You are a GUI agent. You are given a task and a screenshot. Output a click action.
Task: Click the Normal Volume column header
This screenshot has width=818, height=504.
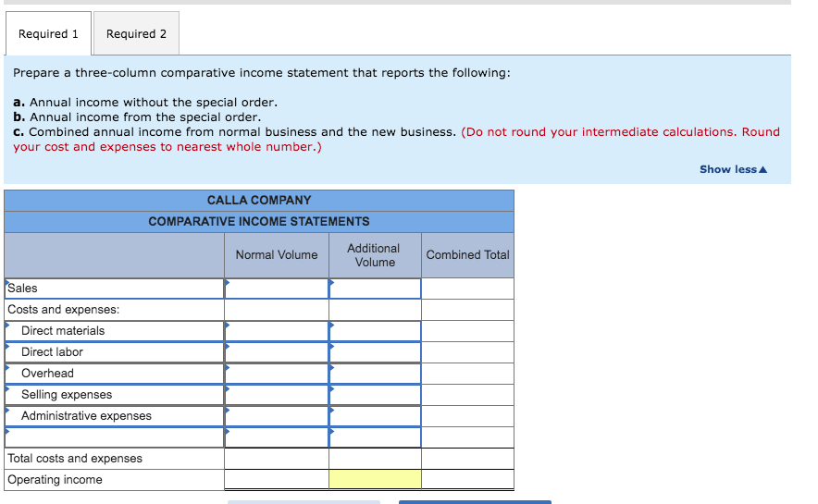point(277,255)
